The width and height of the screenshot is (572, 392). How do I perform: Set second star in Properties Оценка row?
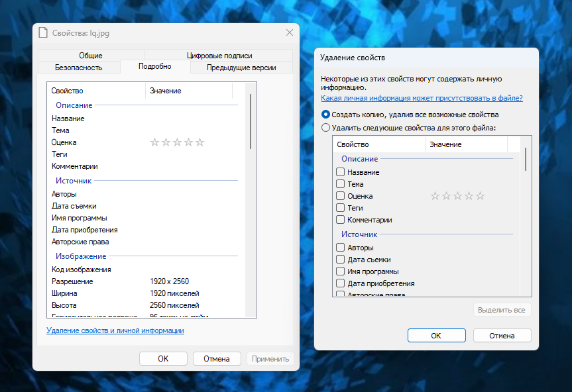click(166, 142)
